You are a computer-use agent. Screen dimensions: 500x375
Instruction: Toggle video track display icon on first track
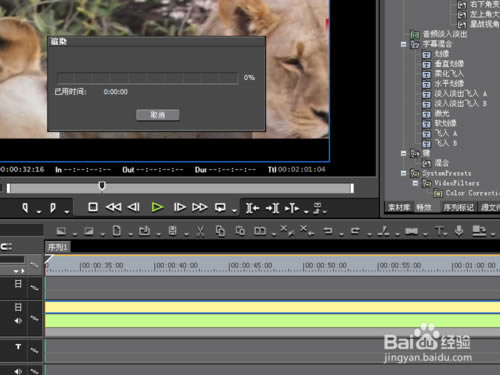[x=18, y=284]
